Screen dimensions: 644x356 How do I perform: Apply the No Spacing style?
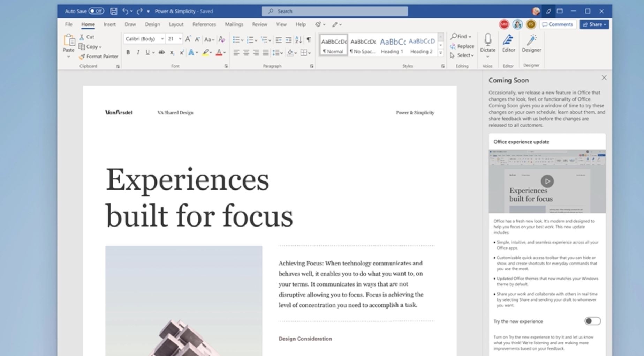point(363,45)
